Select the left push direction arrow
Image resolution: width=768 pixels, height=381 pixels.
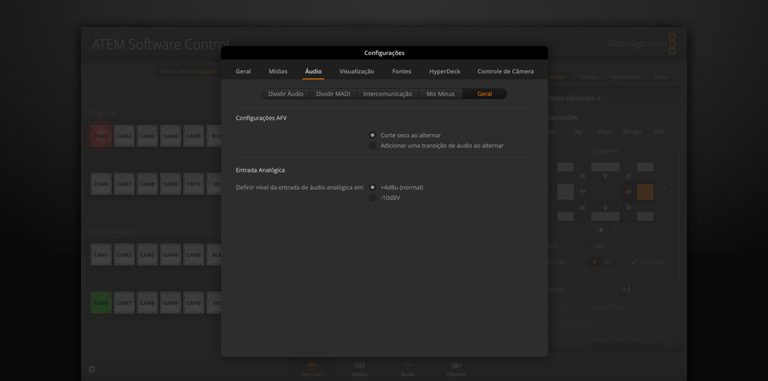(x=582, y=192)
